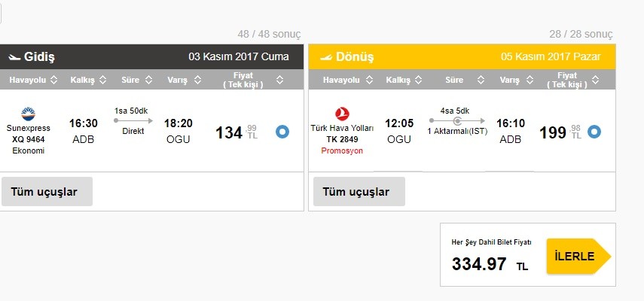Click the plane icon beside Dönüş

click(325, 57)
